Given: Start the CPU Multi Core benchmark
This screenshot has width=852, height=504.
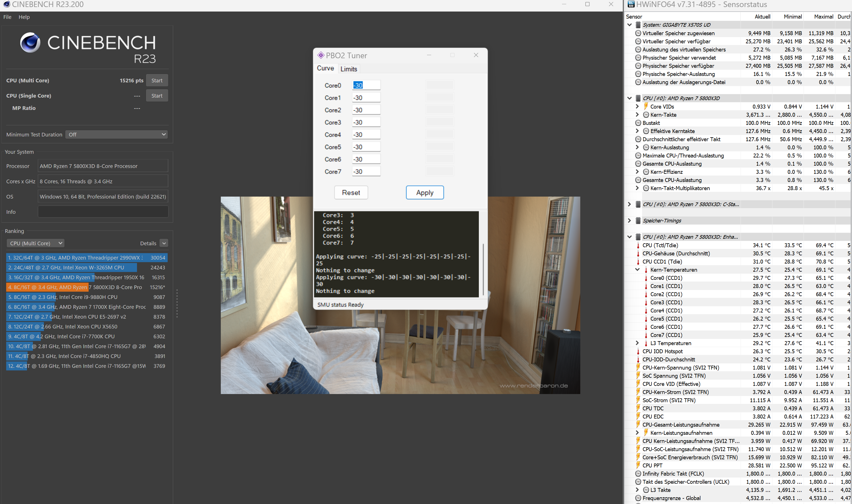Looking at the screenshot, I should pos(157,80).
